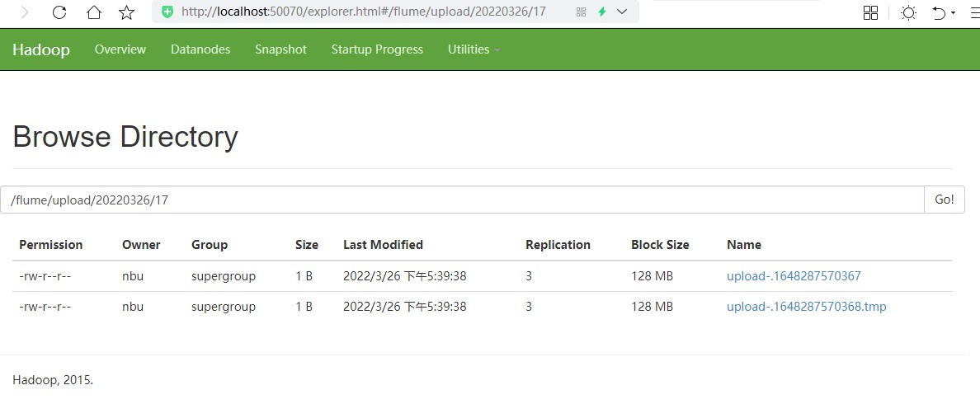
Task: Click the green lightning speed-mode icon
Action: (x=602, y=12)
